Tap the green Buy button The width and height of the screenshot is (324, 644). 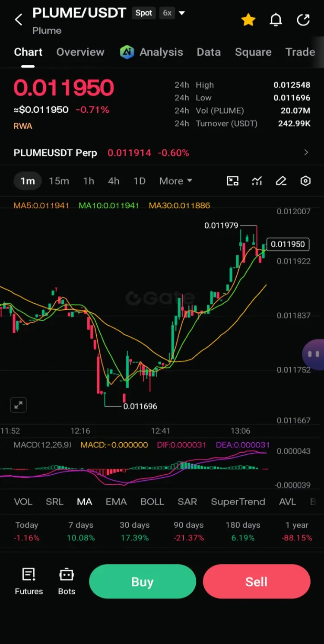[143, 581]
